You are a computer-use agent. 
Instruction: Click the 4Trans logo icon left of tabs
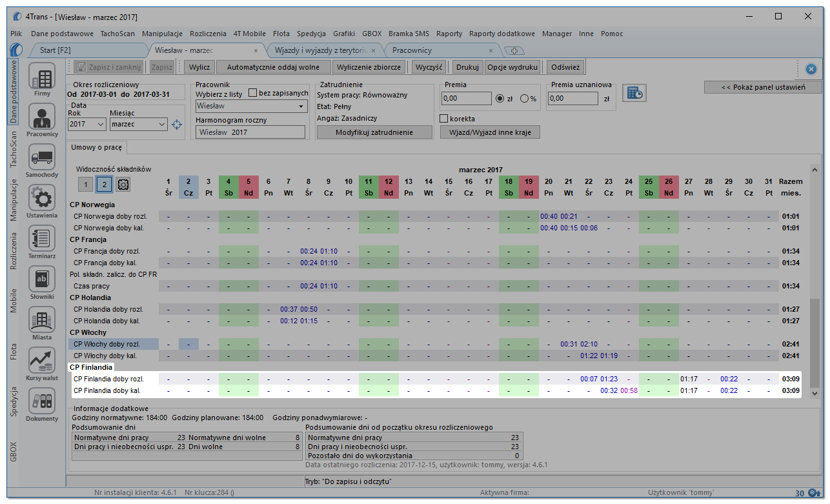click(17, 50)
